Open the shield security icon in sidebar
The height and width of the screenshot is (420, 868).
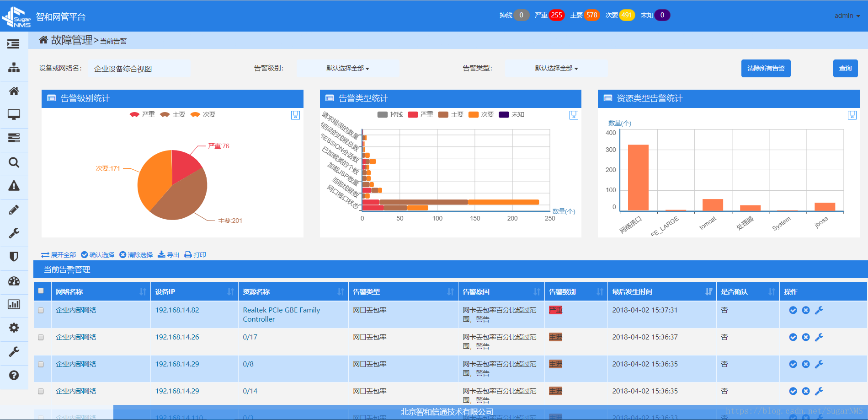[14, 257]
